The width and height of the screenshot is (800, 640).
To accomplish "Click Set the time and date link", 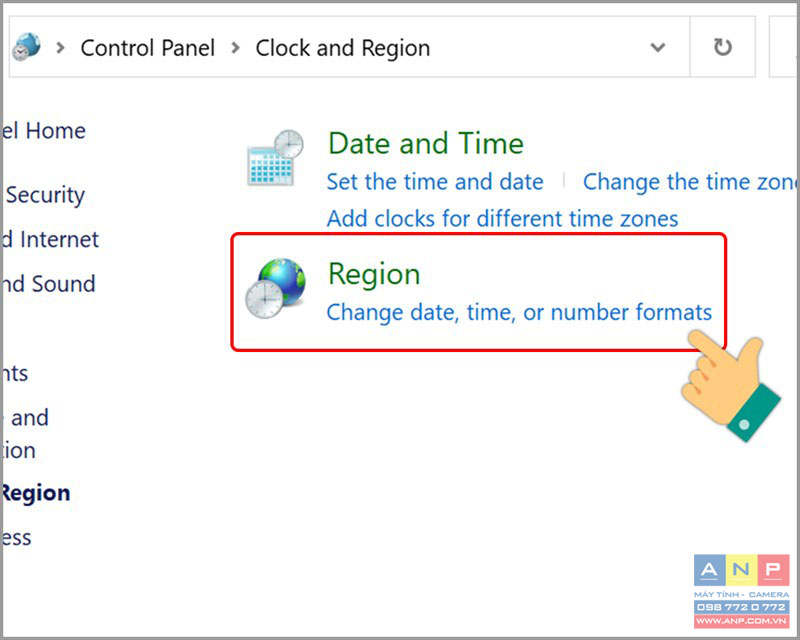I will tap(435, 182).
